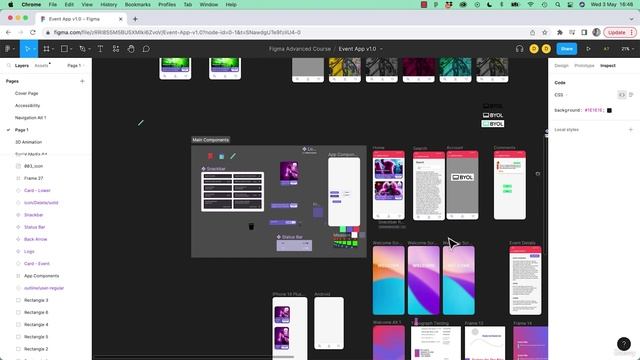Toggle Chrome side panel icon

584,32
